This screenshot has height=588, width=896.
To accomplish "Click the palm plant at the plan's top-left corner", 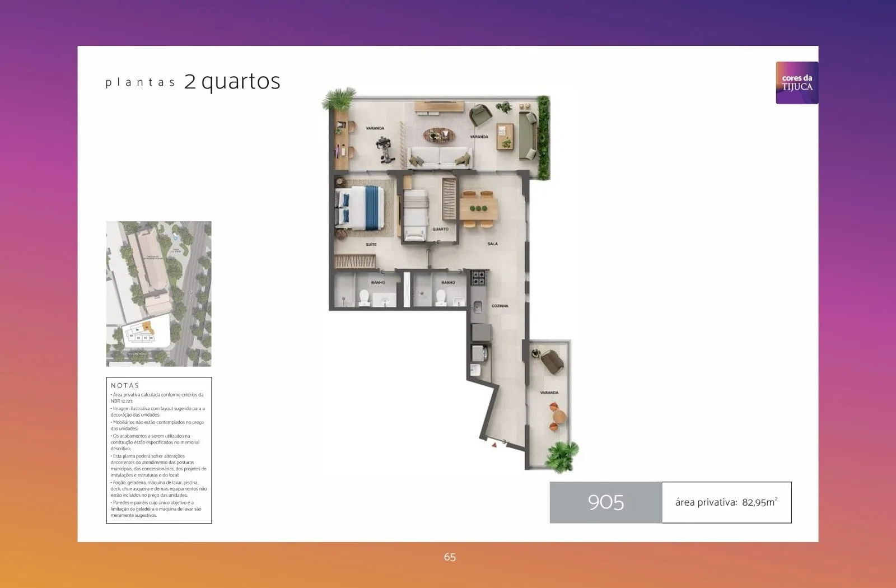I will (339, 99).
